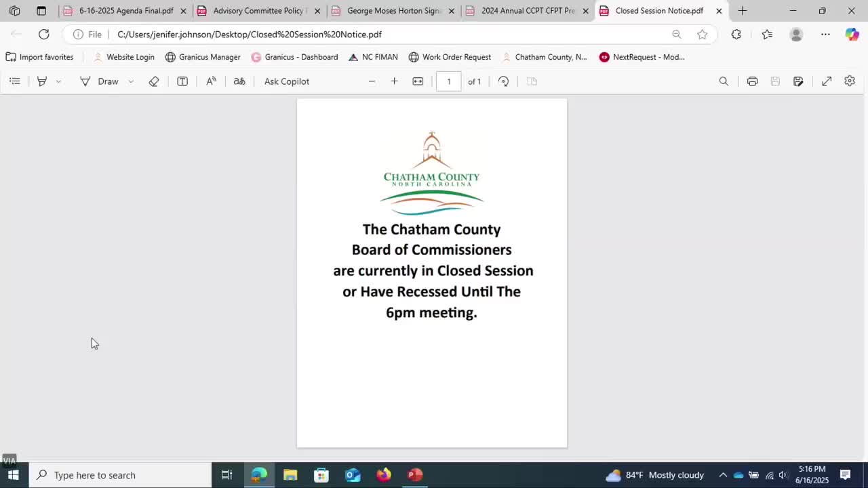Image resolution: width=868 pixels, height=488 pixels.
Task: Open PowerPoint from the taskbar
Action: [x=415, y=475]
